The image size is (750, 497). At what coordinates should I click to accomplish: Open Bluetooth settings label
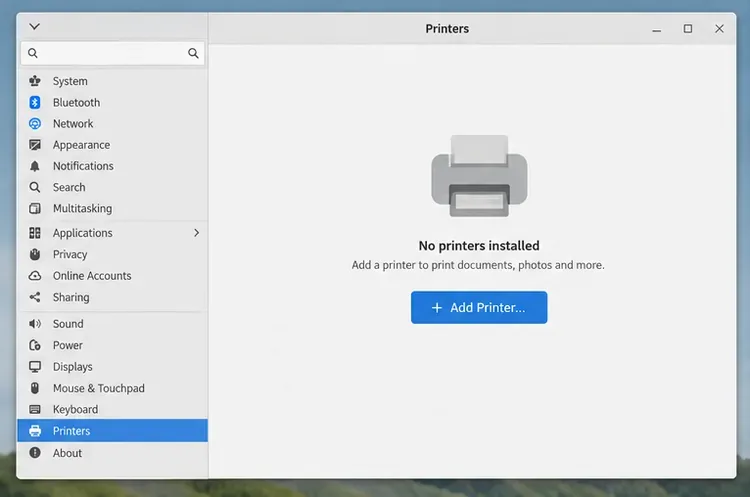76,102
